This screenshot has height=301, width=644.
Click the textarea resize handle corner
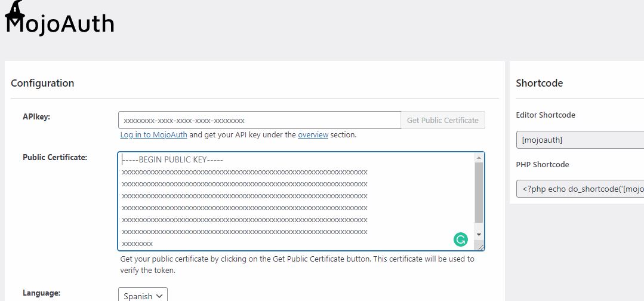[479, 246]
